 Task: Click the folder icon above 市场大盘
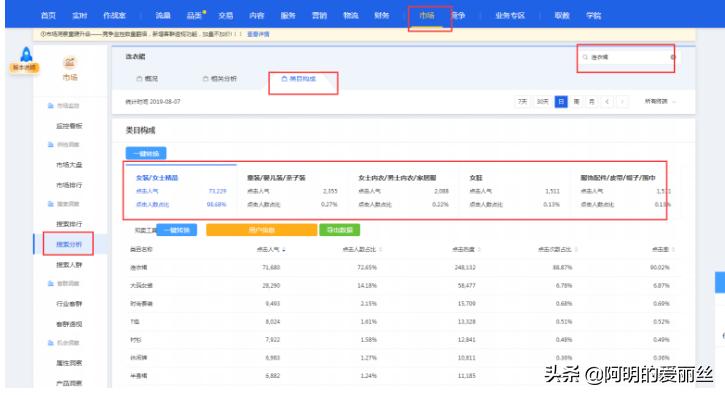tap(51, 145)
